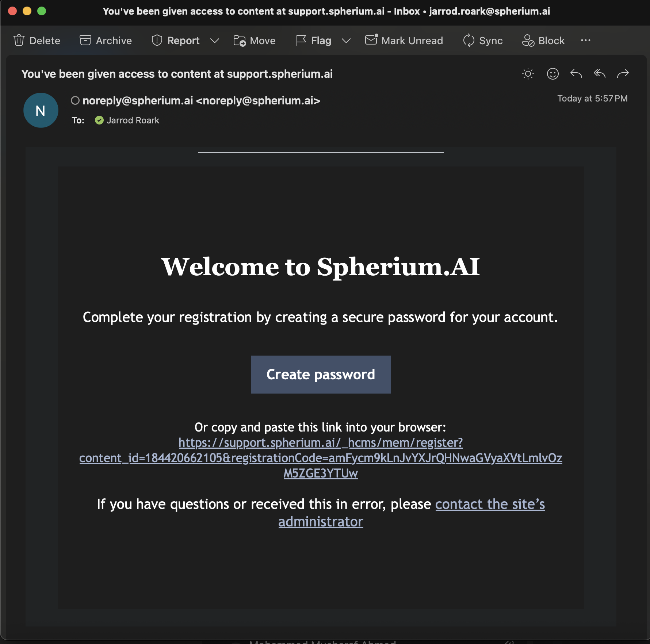Sync the mailbox
This screenshot has height=644, width=650.
tap(483, 41)
